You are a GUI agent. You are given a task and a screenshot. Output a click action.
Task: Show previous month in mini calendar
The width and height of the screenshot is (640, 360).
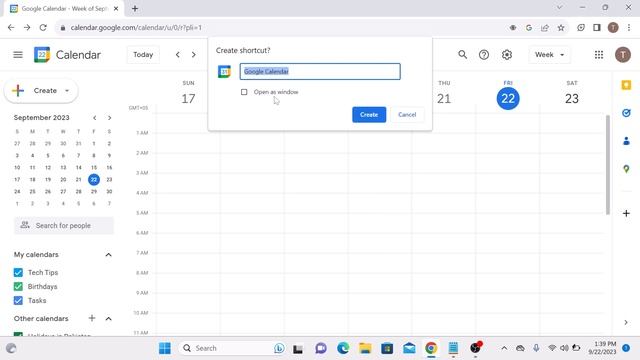pyautogui.click(x=95, y=118)
